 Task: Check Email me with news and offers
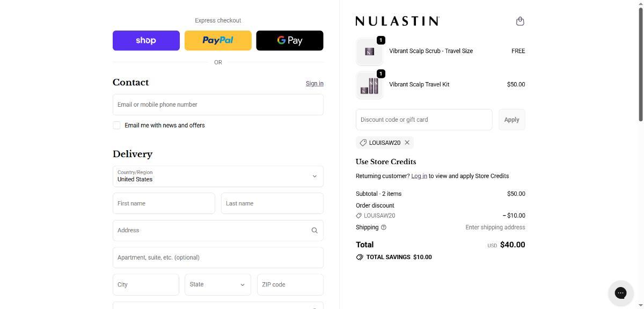[x=116, y=126]
